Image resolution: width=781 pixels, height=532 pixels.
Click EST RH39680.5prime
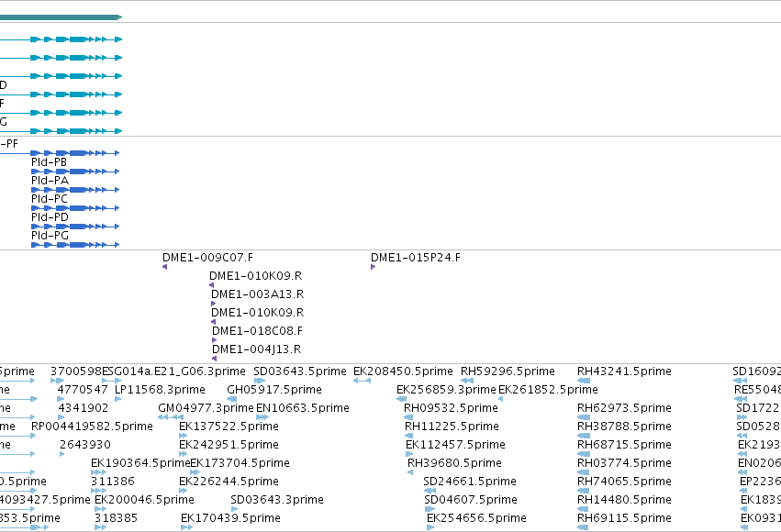[x=454, y=463]
